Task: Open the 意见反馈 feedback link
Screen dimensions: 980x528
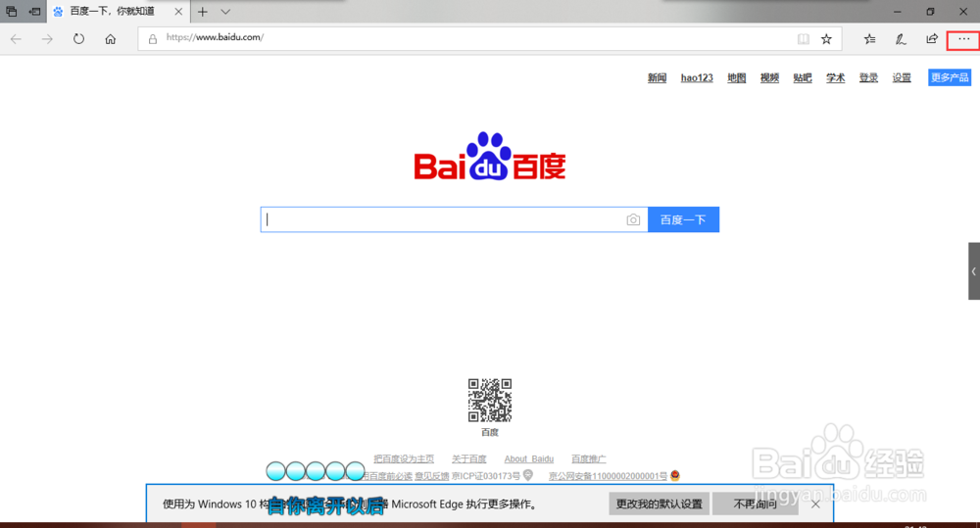Action: (432, 476)
